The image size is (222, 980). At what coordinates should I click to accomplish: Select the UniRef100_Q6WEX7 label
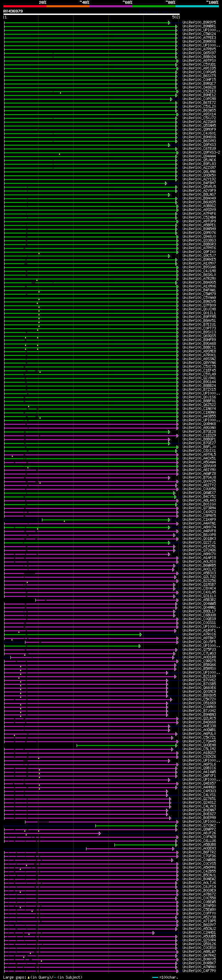(x=199, y=493)
